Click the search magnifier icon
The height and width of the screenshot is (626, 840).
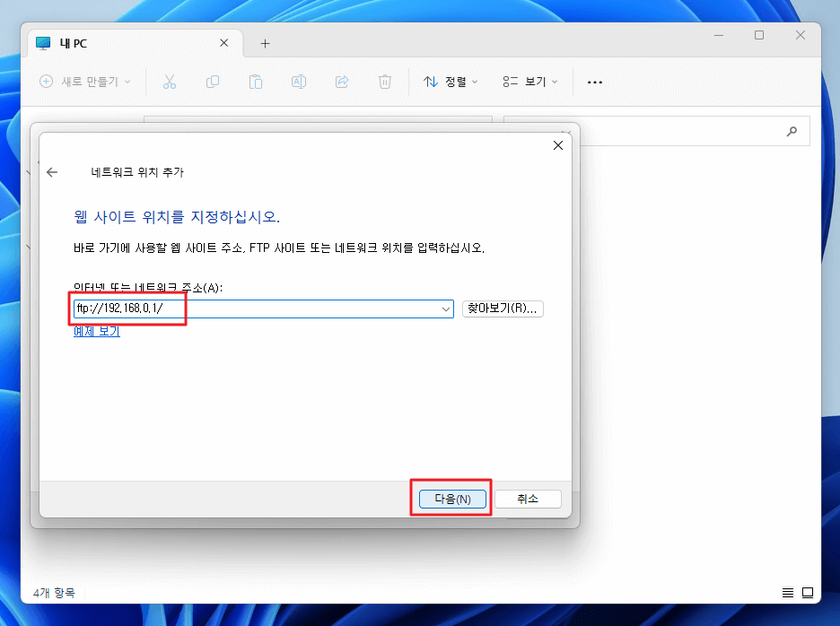point(792,130)
